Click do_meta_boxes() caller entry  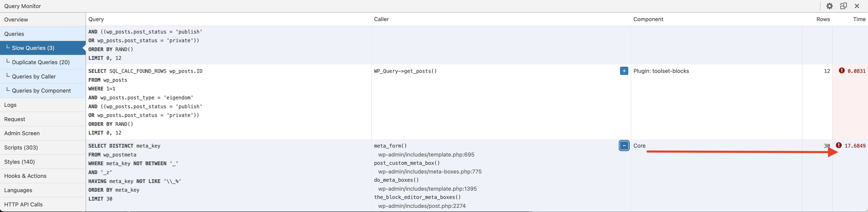click(396, 180)
